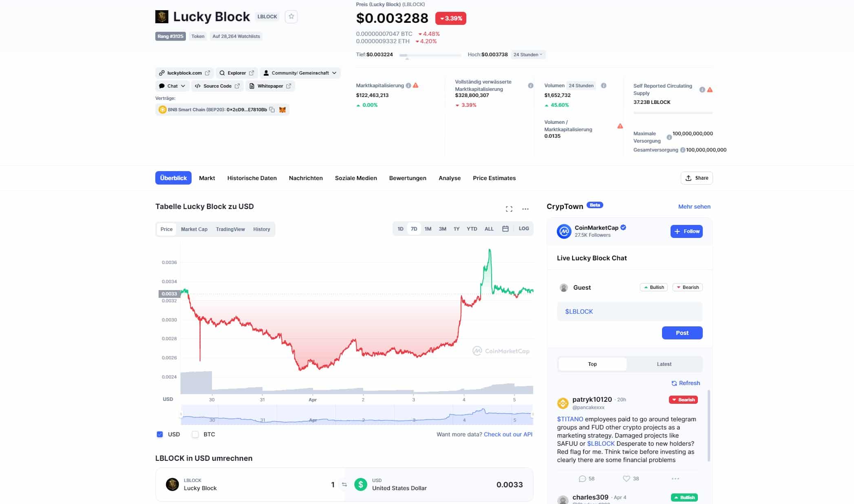Set chart range to 1Y
854x504 pixels.
pyautogui.click(x=457, y=229)
